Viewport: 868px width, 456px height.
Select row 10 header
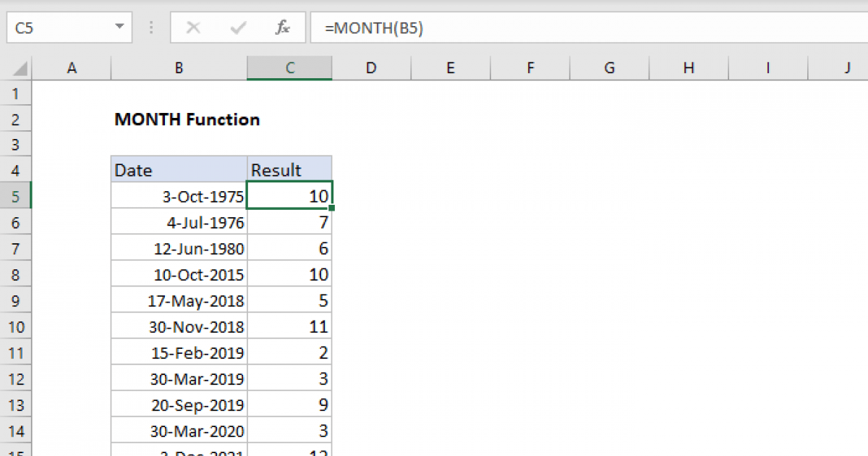pos(16,326)
